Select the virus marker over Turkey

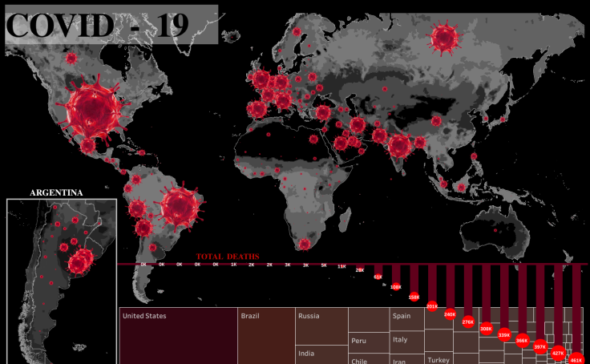click(323, 112)
